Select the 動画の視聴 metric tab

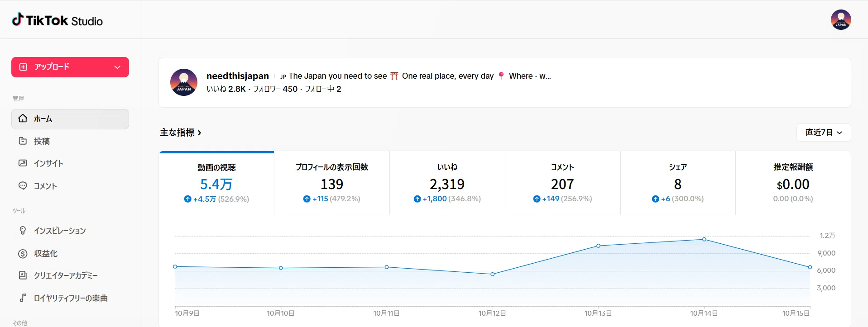point(216,183)
